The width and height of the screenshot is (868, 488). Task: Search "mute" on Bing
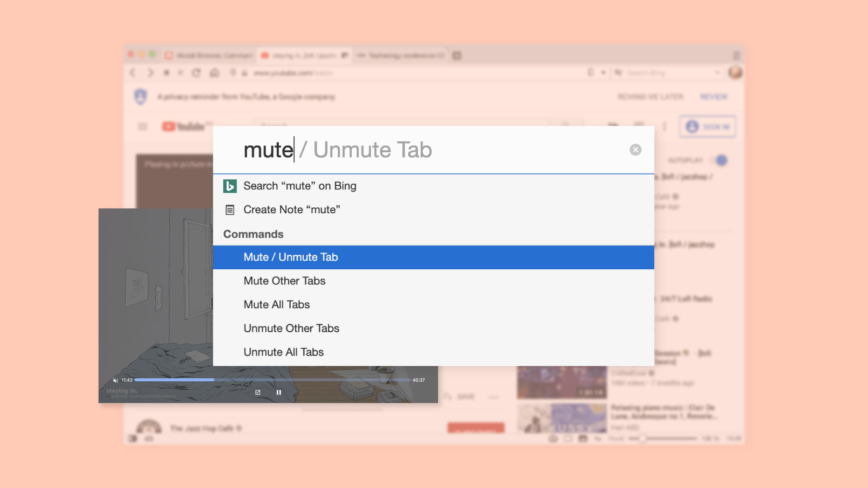300,186
